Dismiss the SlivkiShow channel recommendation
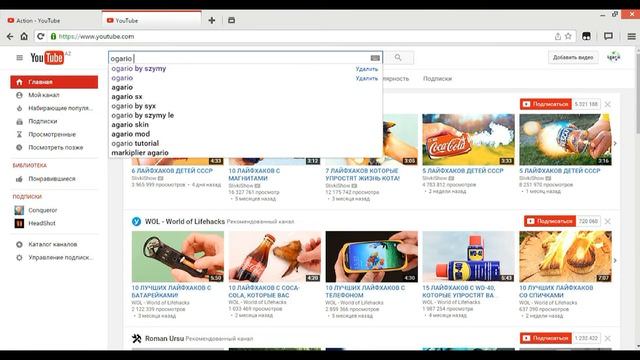 (608, 104)
